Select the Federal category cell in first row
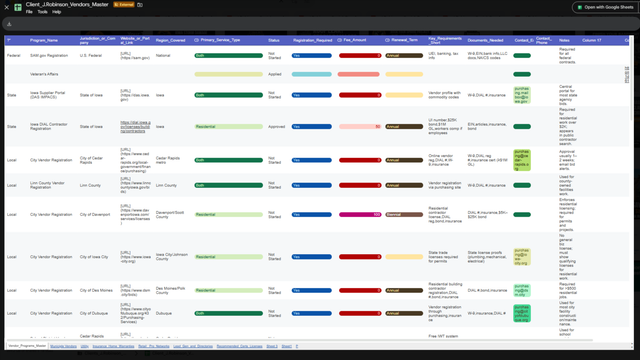Viewport: 640px width, 360px height. [13, 56]
